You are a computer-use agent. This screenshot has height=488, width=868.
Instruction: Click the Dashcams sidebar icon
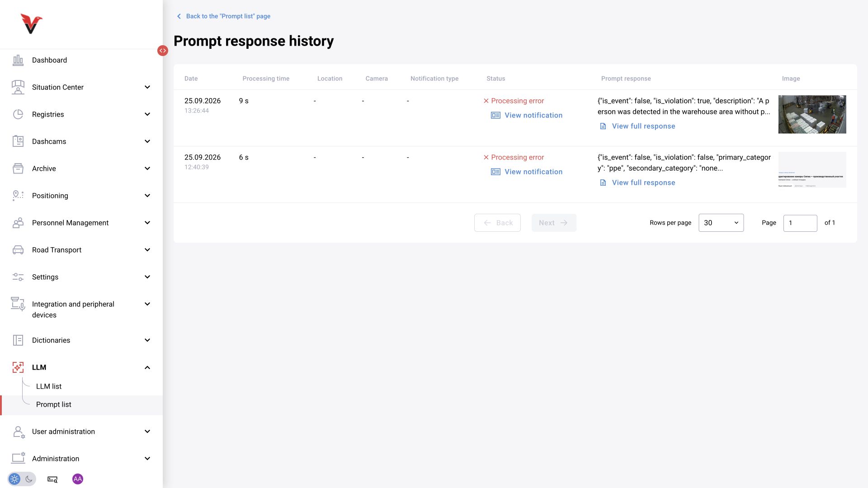(x=18, y=141)
